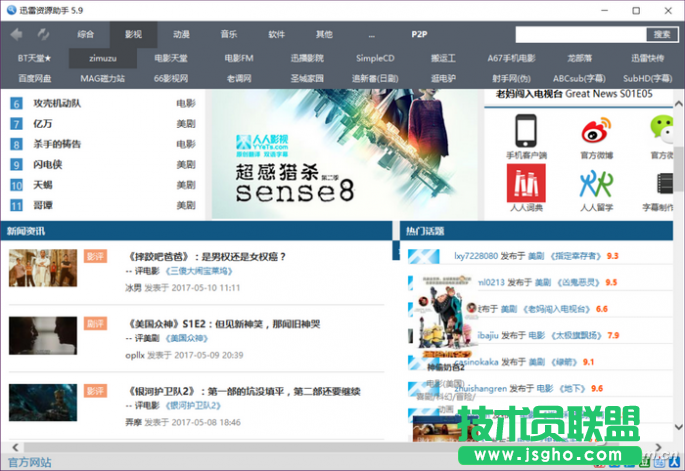Viewport: 685px width, 471px height.
Task: Select the 射手网(伪) source
Action: click(x=512, y=79)
